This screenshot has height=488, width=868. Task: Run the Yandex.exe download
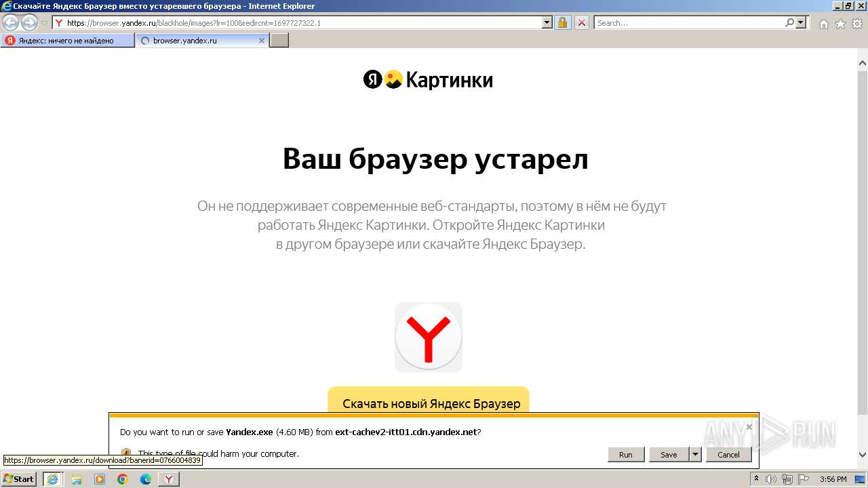[625, 454]
